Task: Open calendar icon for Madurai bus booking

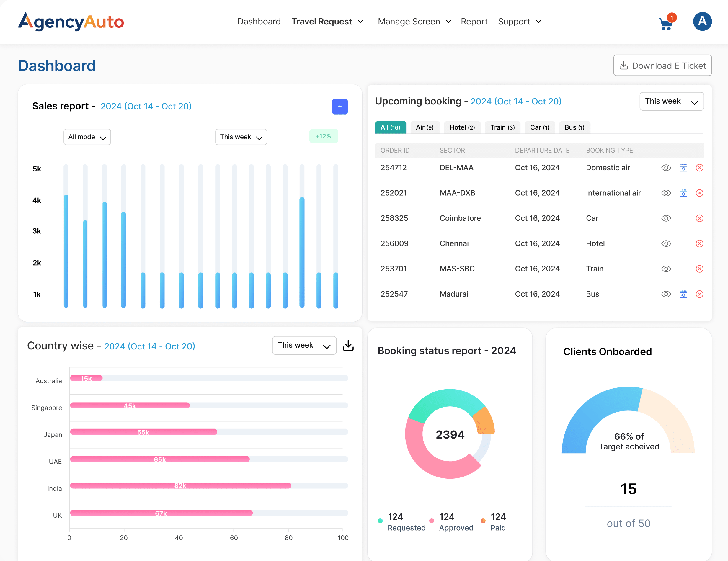Action: 683,294
